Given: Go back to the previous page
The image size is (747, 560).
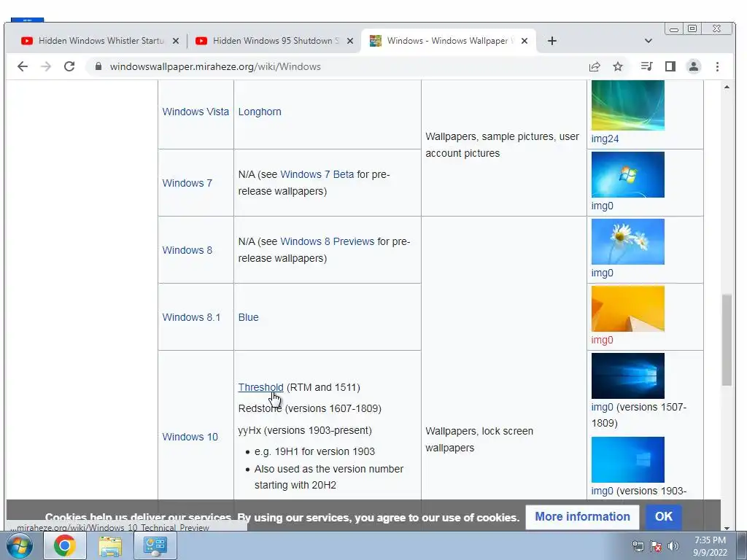Looking at the screenshot, I should (23, 66).
